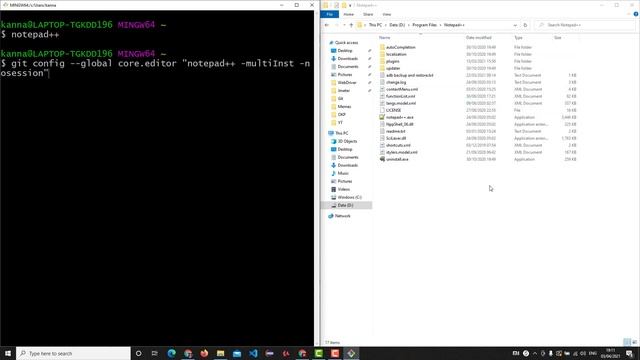
Task: Open the Home ribbon tab
Action: (x=349, y=14)
